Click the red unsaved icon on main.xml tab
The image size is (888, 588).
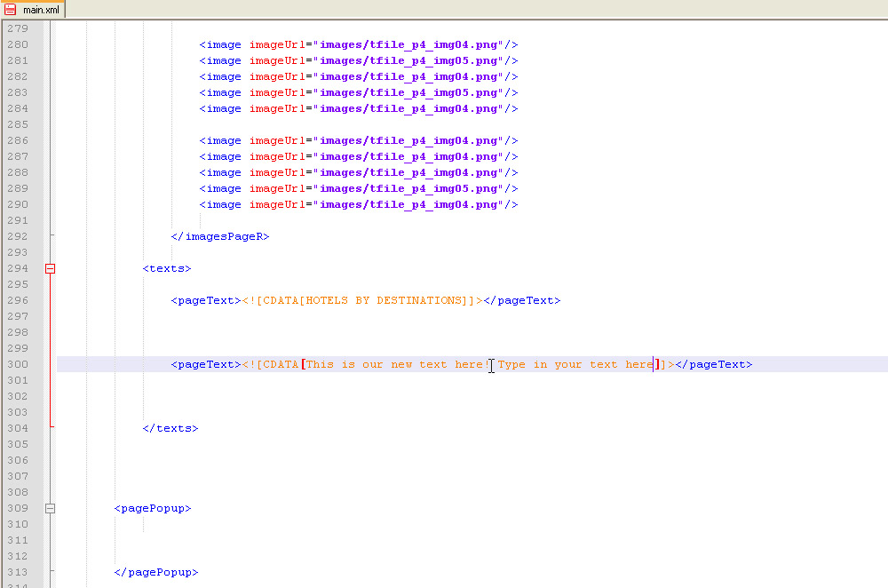pos(12,9)
